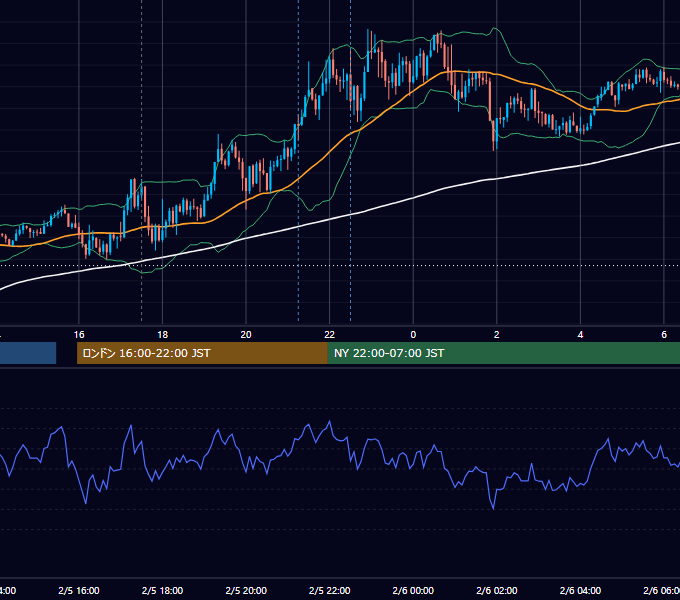
Task: Click the '16' hour label on price chart axis
Action: coord(79,335)
